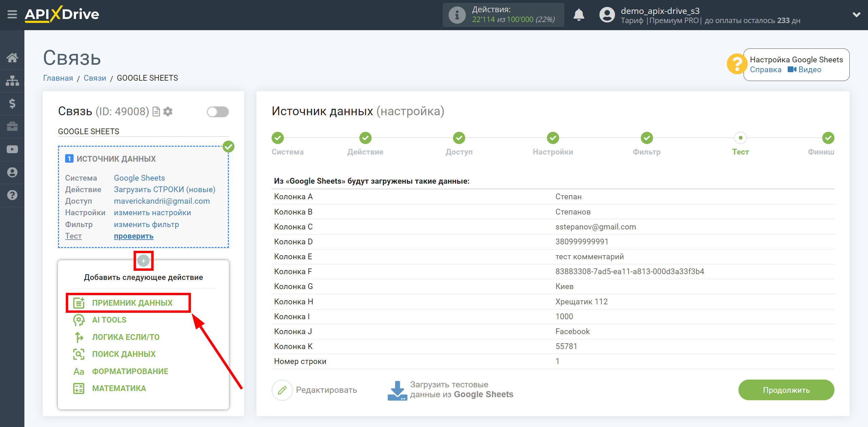Screen dimensions: 868x427
Task: Open profile icon in sidebar
Action: [x=12, y=172]
